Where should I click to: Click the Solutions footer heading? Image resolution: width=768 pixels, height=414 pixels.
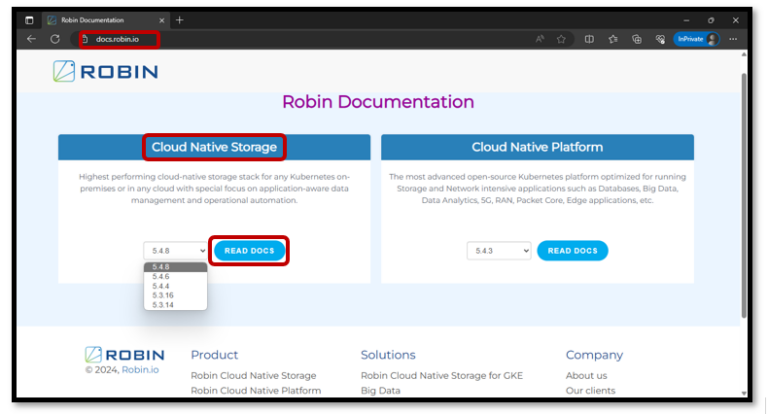[388, 355]
